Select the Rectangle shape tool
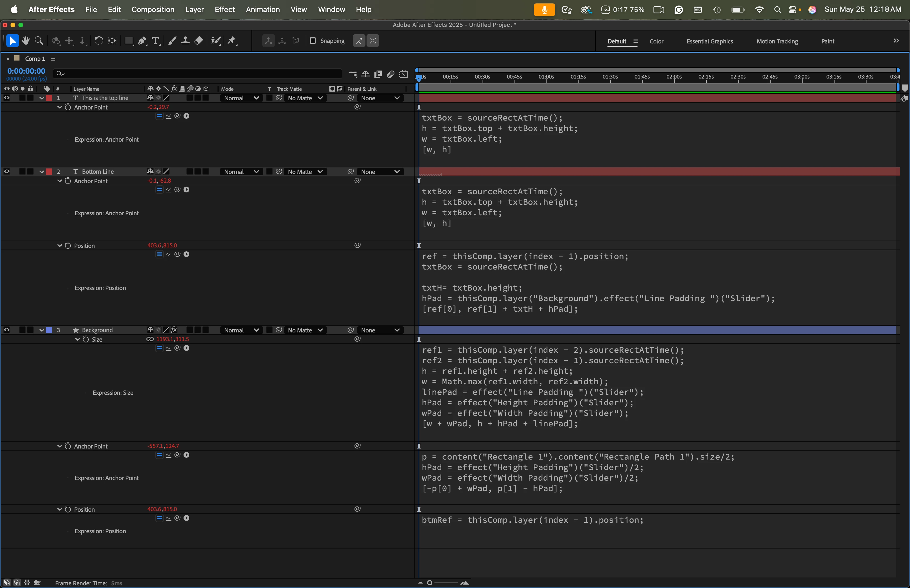 click(129, 41)
